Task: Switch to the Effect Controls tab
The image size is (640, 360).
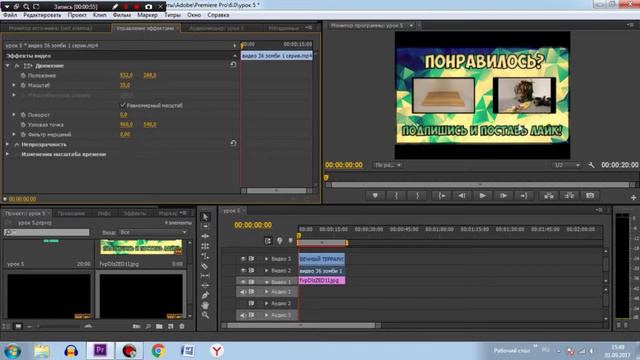Action: pyautogui.click(x=145, y=28)
